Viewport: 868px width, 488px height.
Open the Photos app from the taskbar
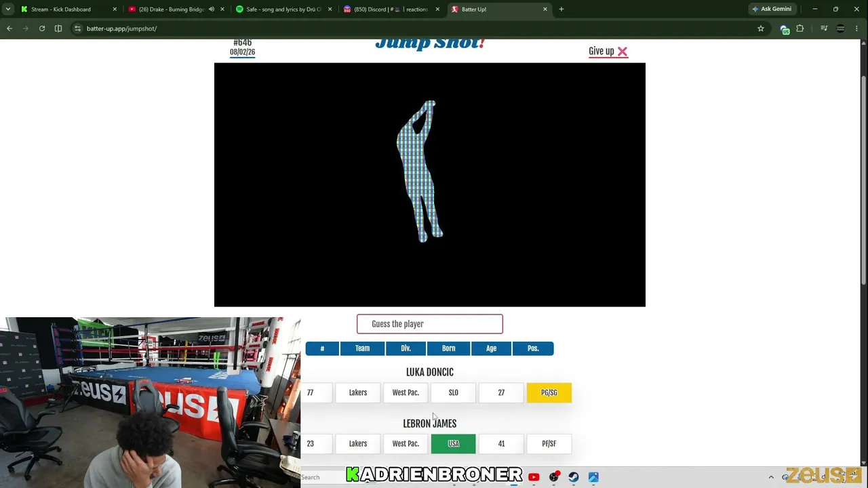tap(593, 477)
